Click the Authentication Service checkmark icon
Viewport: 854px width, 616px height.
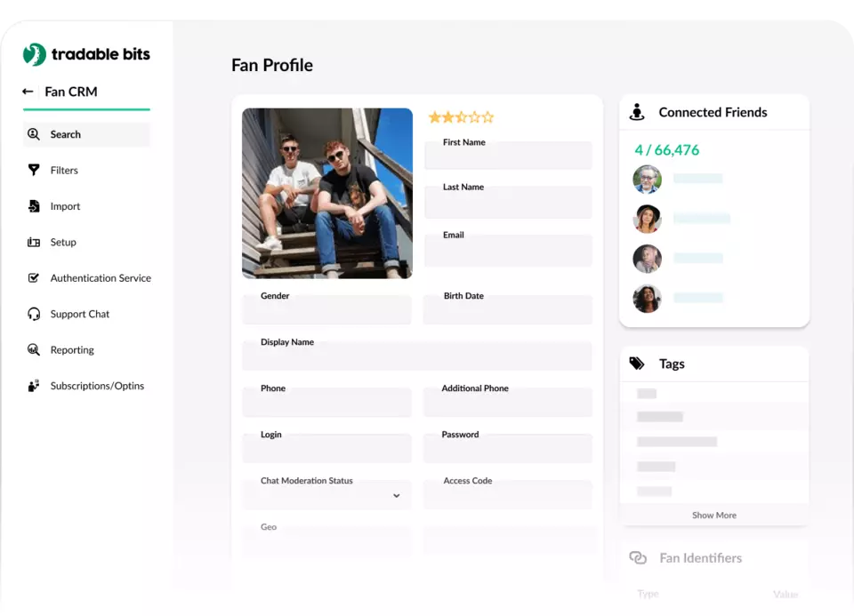tap(34, 278)
